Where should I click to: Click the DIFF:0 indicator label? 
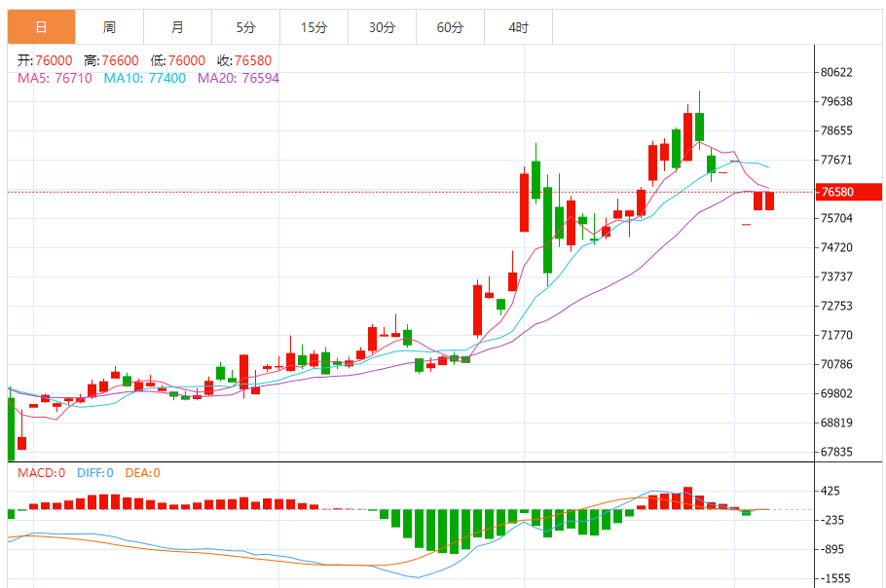pyautogui.click(x=93, y=473)
